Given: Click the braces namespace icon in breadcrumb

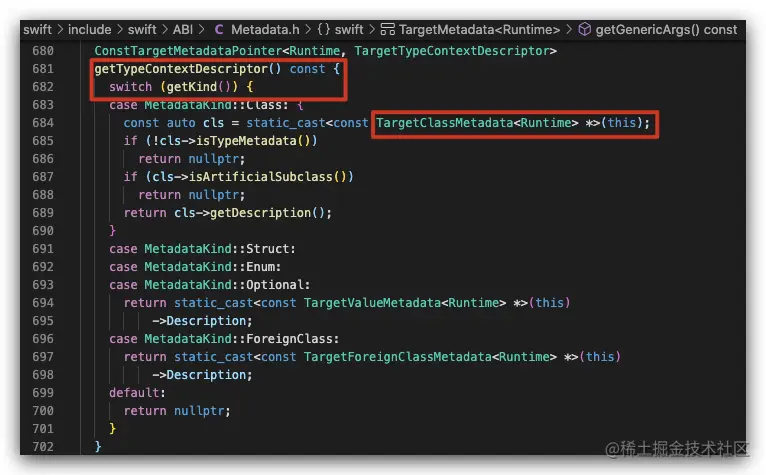Looking at the screenshot, I should (x=323, y=30).
